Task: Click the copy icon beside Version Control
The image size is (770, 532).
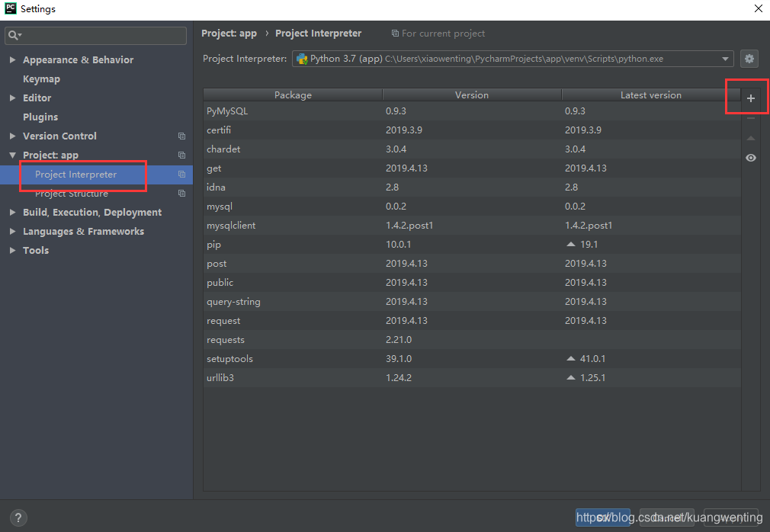Action: click(x=181, y=136)
